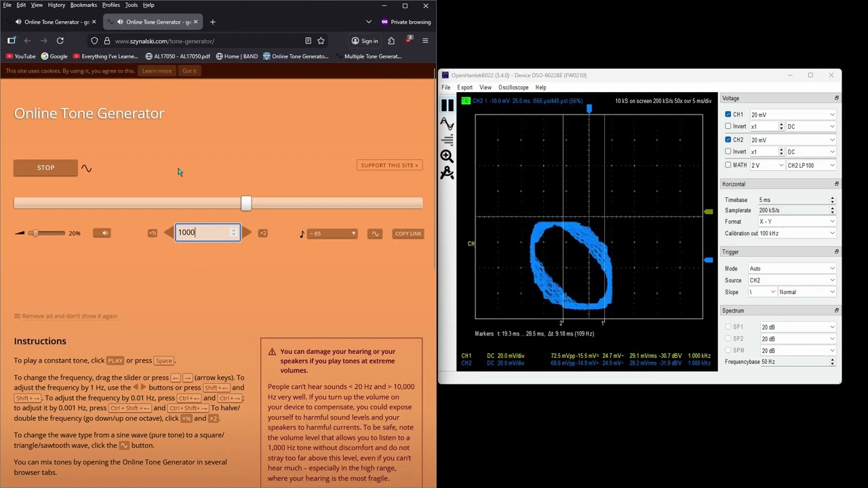Click the speaker balance button next to volume
This screenshot has height=488, width=868.
pyautogui.click(x=103, y=233)
